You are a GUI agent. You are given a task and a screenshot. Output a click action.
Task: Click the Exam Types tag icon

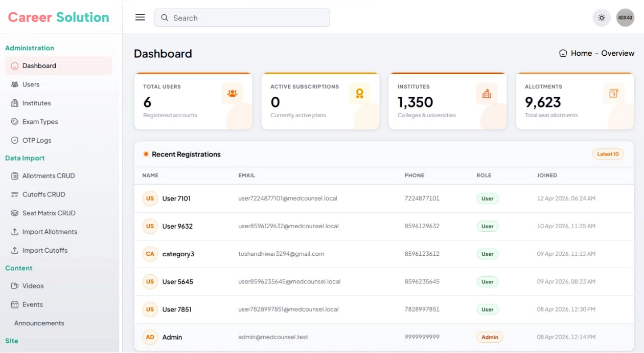tap(14, 121)
